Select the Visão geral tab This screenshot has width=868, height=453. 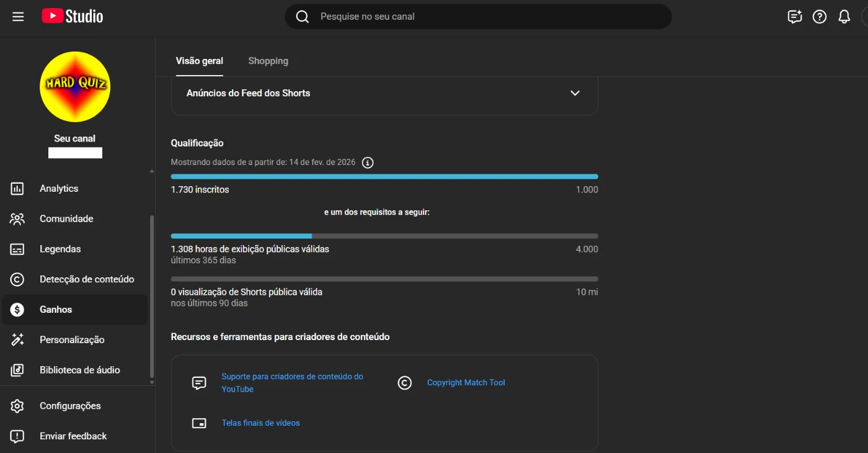[x=199, y=61]
